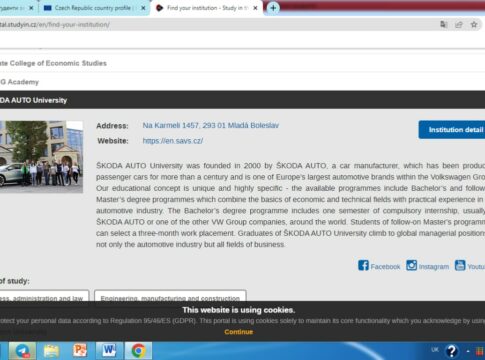The width and height of the screenshot is (485, 360).
Task: Continue past the cookies notice
Action: [239, 332]
